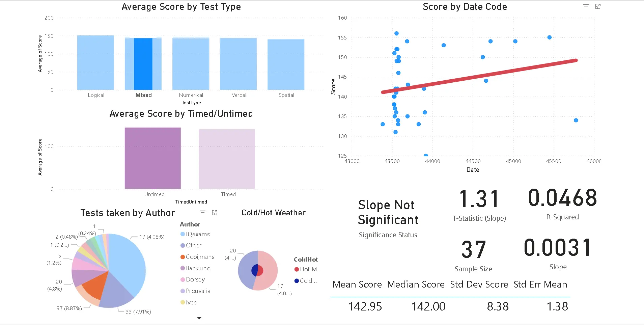Click focus mode icon on scatter chart

598,6
